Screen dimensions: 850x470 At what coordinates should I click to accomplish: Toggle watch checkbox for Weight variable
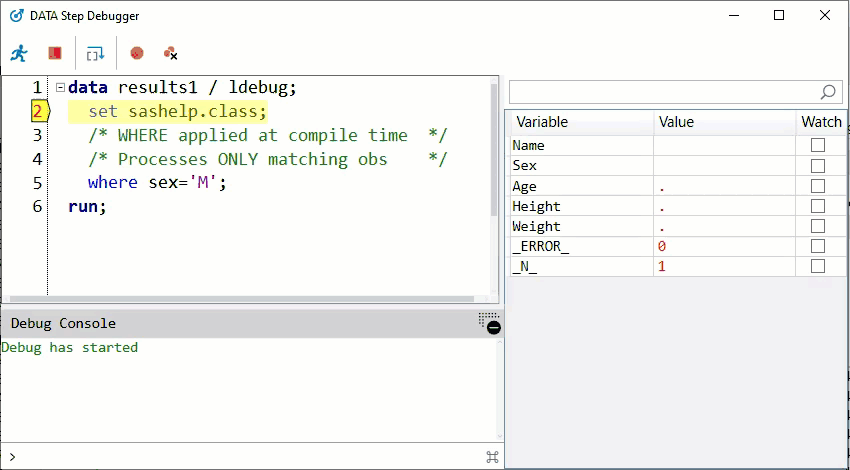pyautogui.click(x=817, y=226)
